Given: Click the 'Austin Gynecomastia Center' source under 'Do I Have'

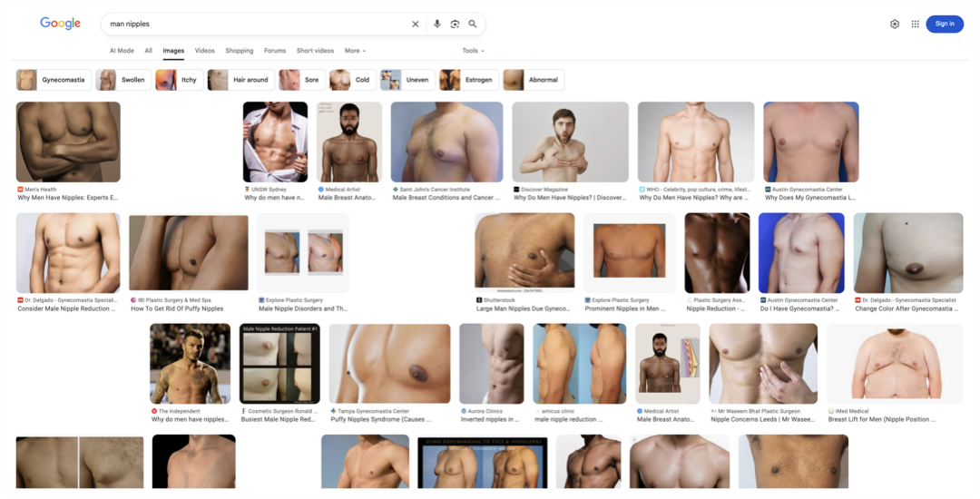Looking at the screenshot, I should [x=802, y=300].
